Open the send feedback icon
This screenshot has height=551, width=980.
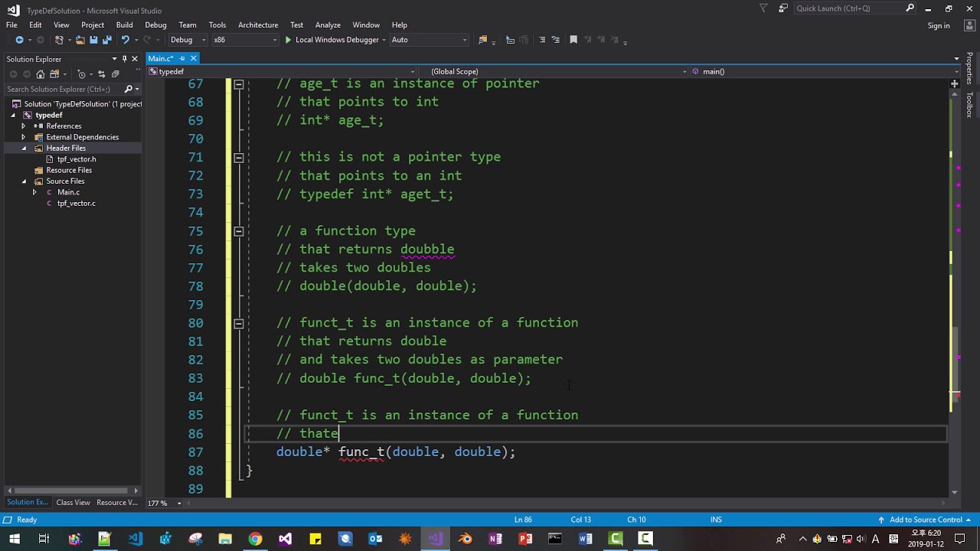(783, 8)
